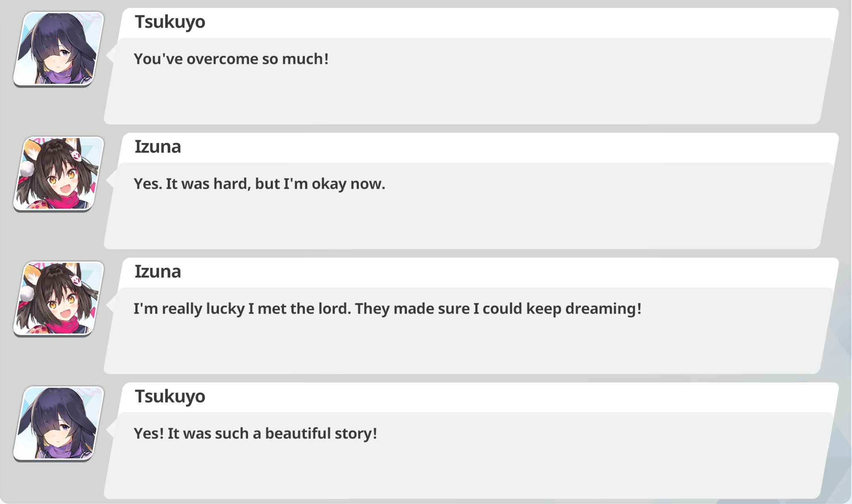Click the Tsukuyo name label in the first entry
Screen dimensions: 852x504
tap(170, 22)
